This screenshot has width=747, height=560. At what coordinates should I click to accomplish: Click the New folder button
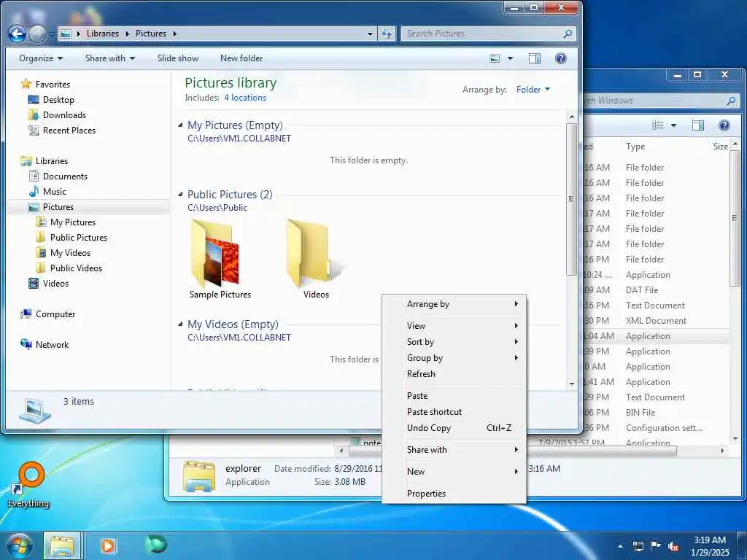pos(241,58)
